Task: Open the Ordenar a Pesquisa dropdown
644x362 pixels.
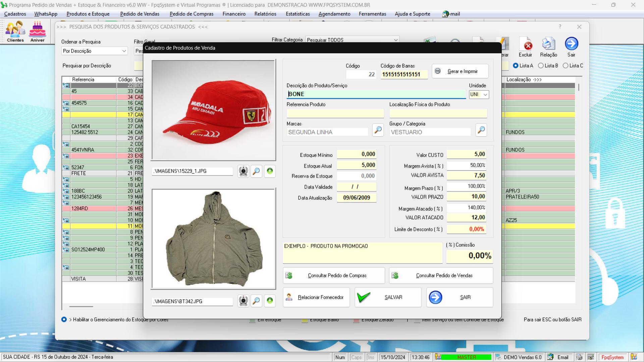Action: click(x=124, y=51)
